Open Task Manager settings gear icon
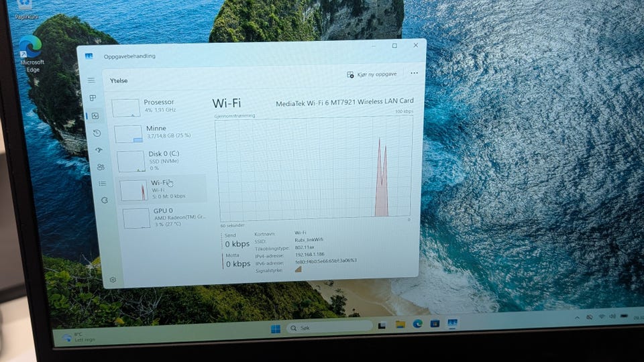The width and height of the screenshot is (644, 362). click(x=113, y=280)
